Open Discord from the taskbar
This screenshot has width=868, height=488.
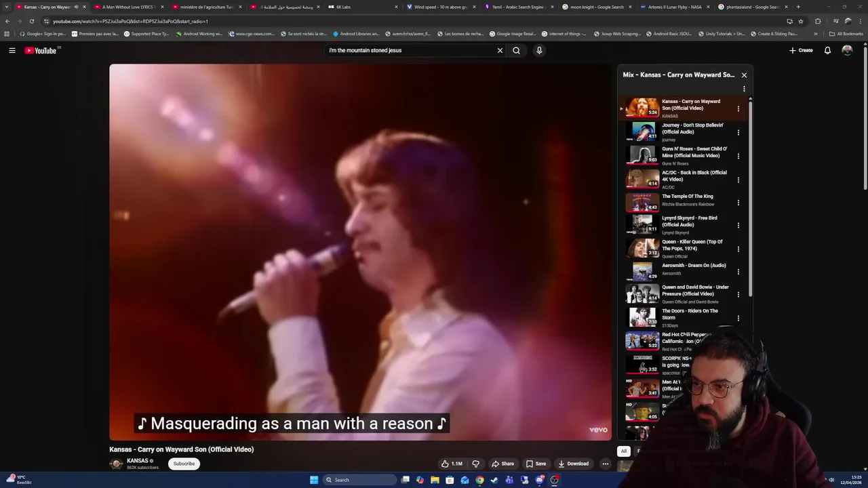(539, 480)
